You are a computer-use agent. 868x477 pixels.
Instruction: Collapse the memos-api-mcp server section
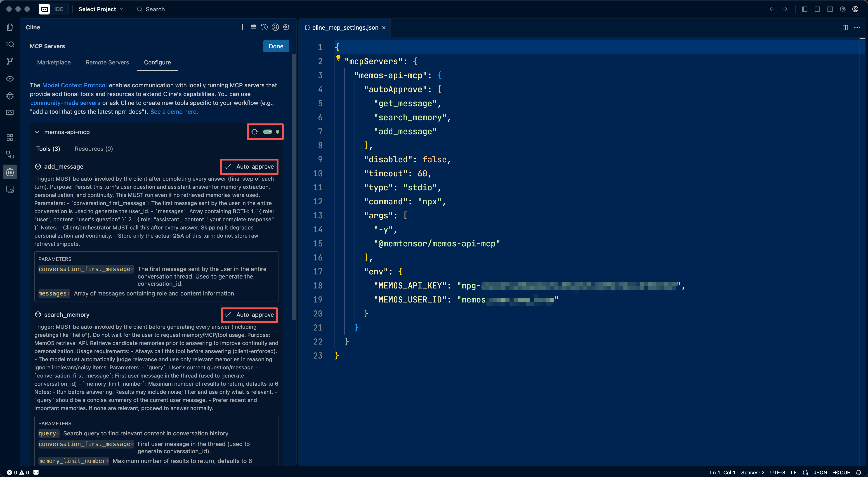(x=37, y=132)
